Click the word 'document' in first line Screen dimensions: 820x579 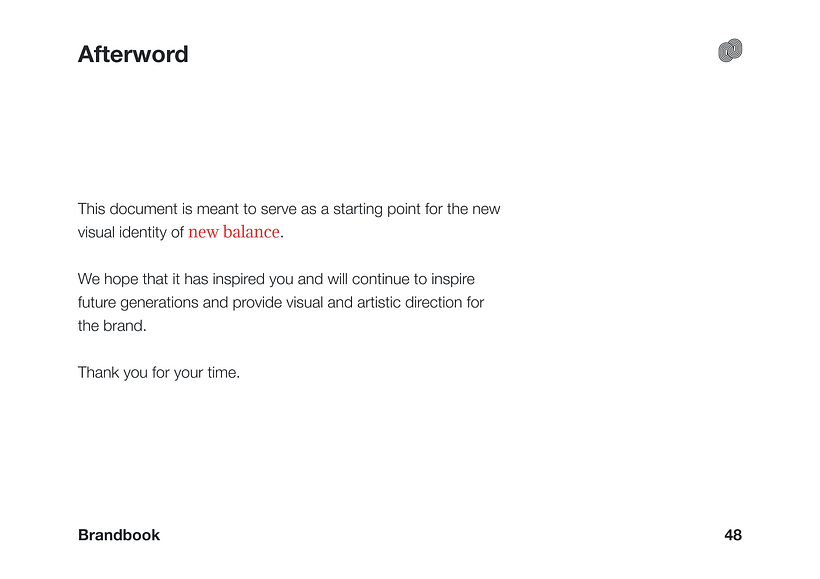143,209
